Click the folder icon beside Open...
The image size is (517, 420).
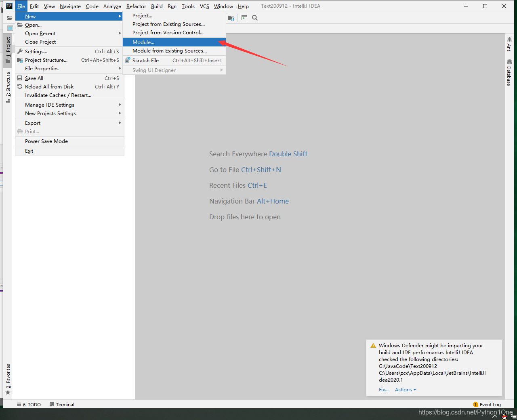pyautogui.click(x=20, y=25)
